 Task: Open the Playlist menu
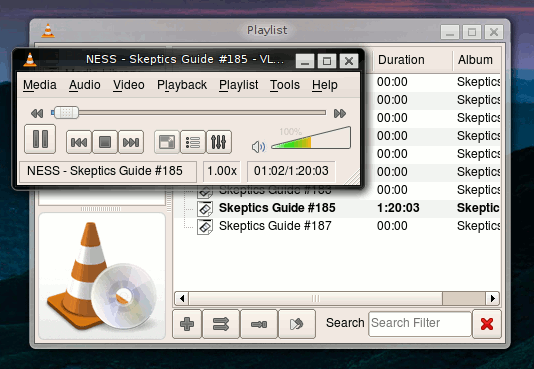tap(238, 85)
